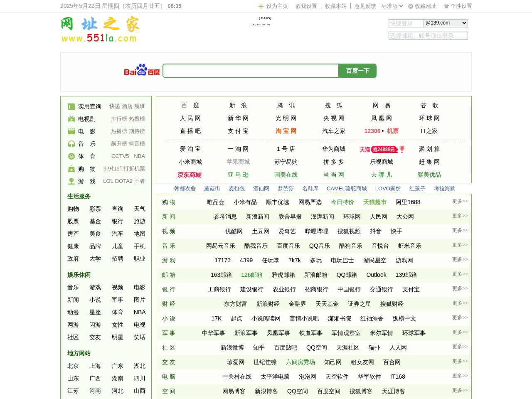Image resolution: width=532 pixels, height=399 pixels.
Task: Open the 支付宝 link in top grid
Action: (238, 131)
